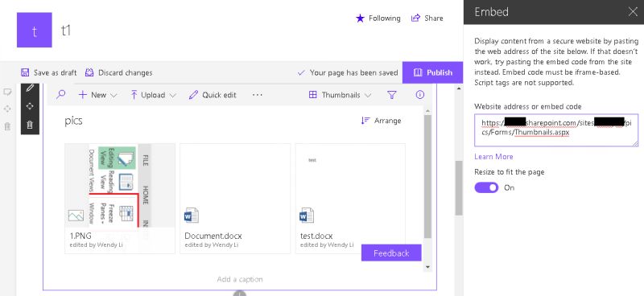Click the embedded library scrollbar up arrow

tap(427, 111)
